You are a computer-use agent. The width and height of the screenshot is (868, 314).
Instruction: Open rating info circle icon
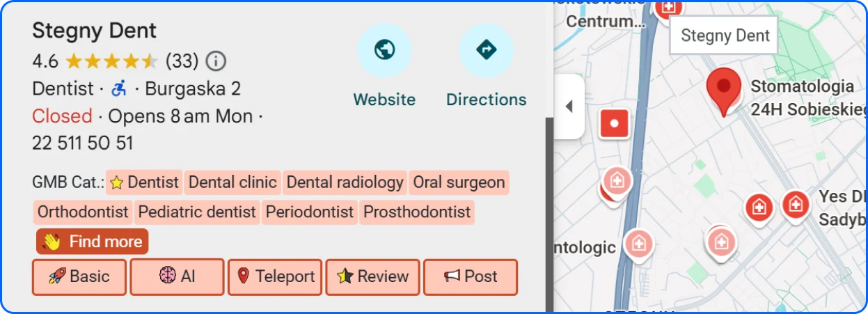tap(216, 61)
